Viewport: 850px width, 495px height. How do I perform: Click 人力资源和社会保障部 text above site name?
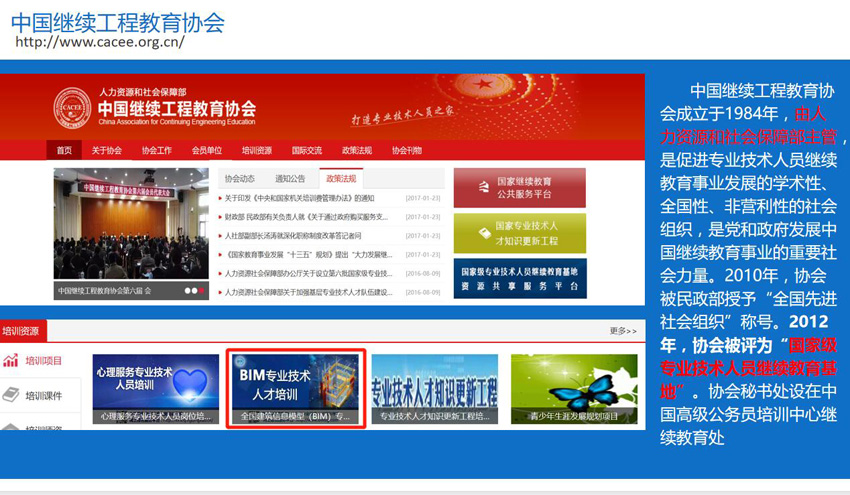tap(142, 92)
